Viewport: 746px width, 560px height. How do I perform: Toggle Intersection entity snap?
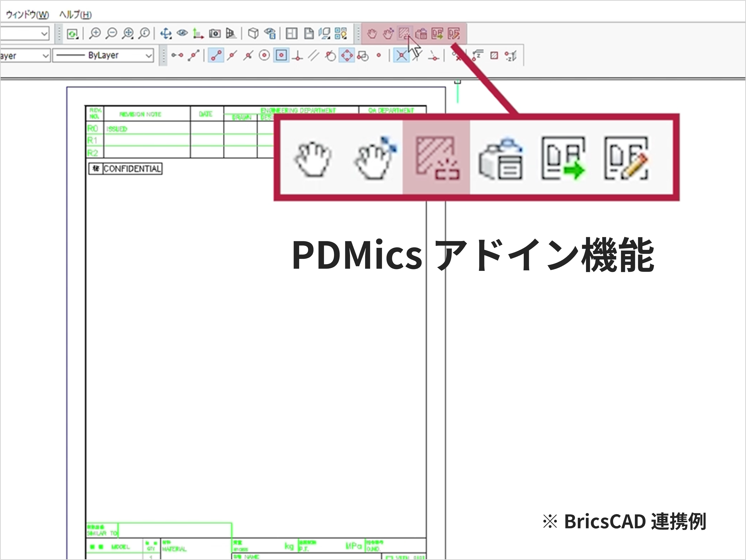401,55
